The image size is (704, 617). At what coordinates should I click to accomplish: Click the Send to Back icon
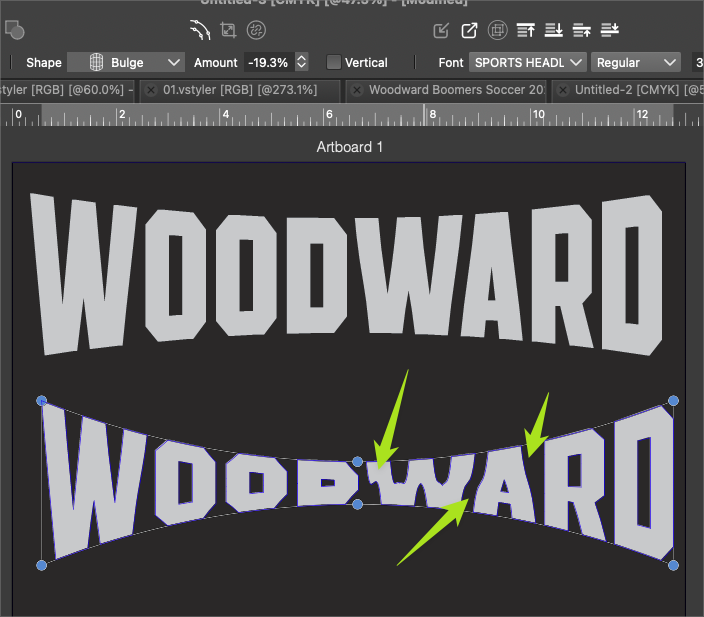(x=554, y=30)
